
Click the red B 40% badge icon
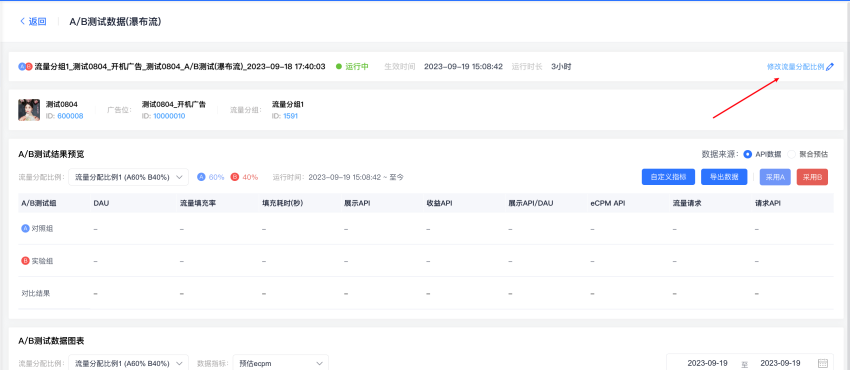click(235, 177)
